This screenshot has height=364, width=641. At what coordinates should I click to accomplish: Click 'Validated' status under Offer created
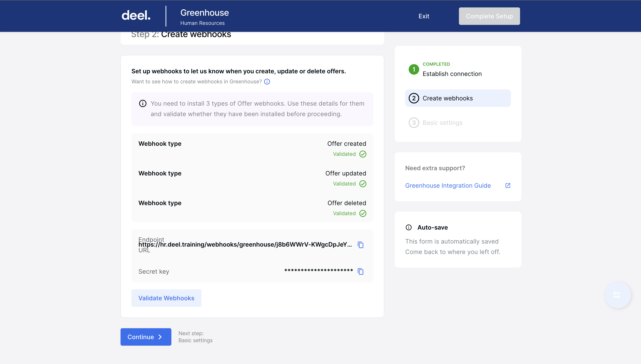344,154
